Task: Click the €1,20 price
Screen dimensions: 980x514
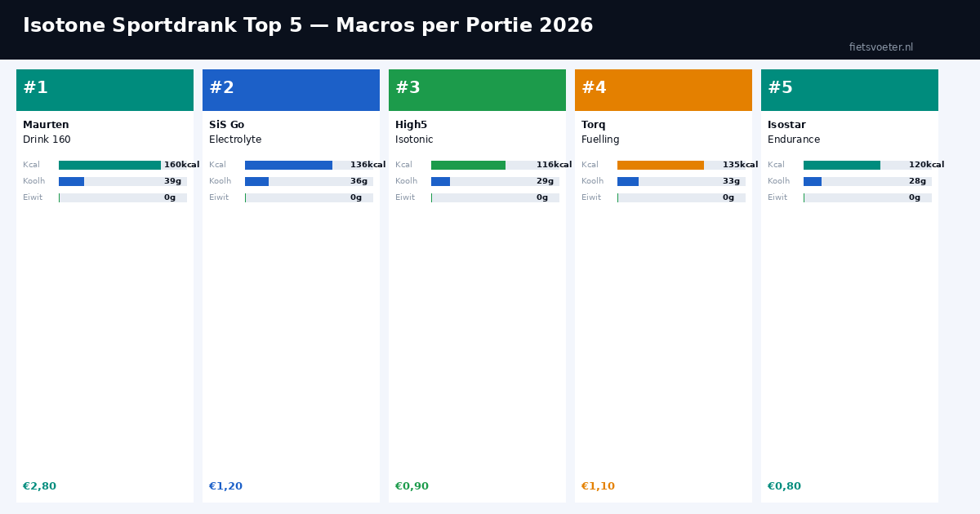Action: [225, 486]
